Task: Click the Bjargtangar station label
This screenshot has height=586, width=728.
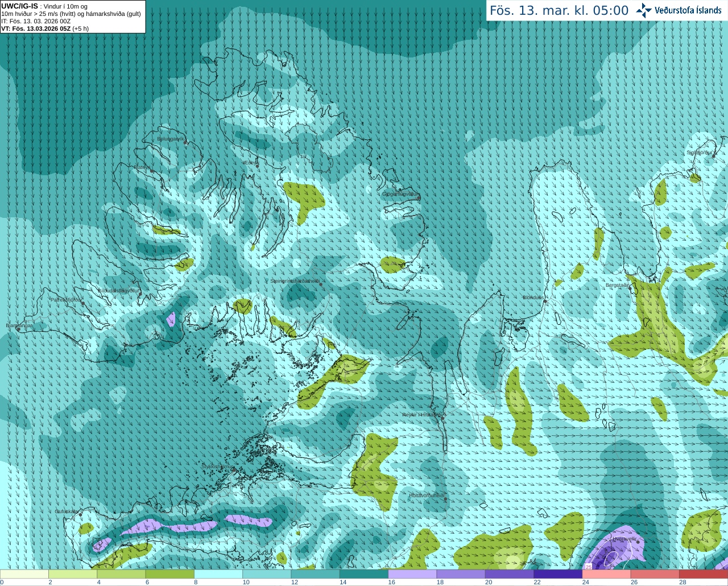Action: 19,325
